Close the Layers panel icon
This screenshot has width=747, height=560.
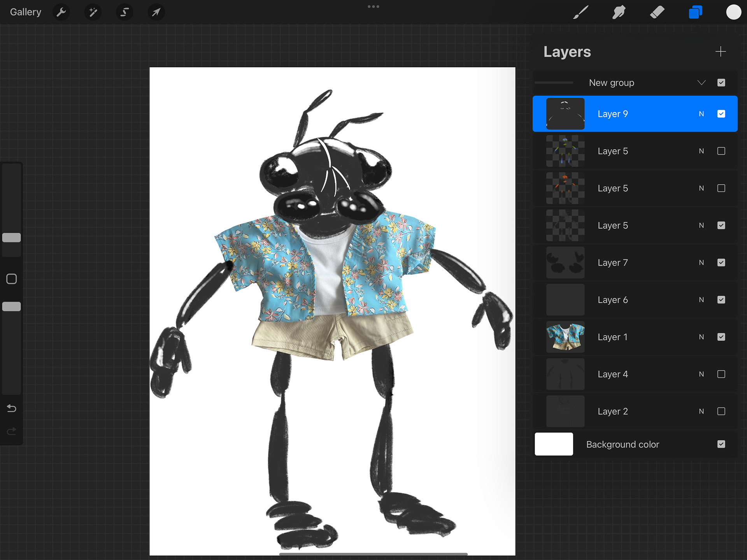coord(695,12)
